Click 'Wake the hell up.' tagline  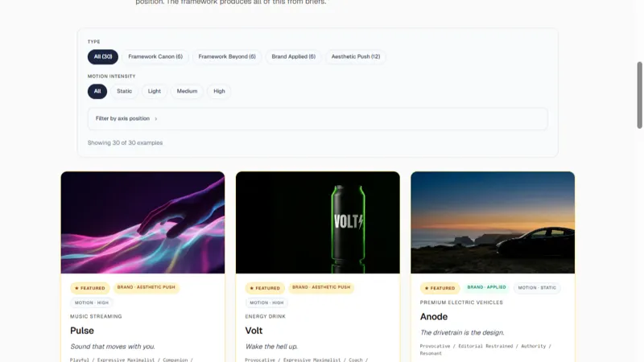click(x=271, y=347)
